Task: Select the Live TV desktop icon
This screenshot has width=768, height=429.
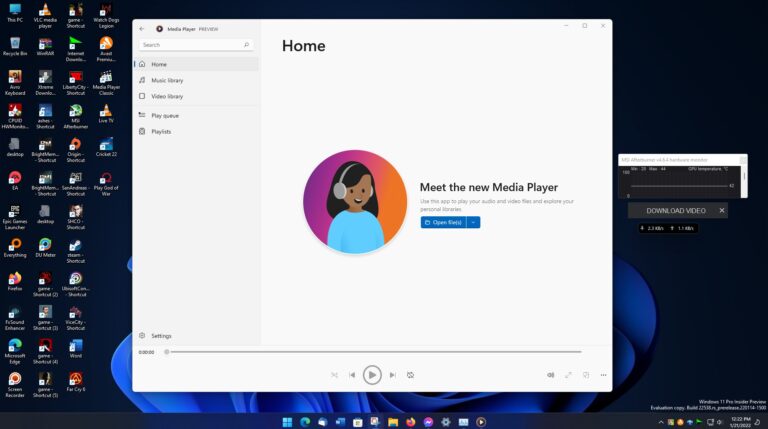Action: [x=106, y=114]
